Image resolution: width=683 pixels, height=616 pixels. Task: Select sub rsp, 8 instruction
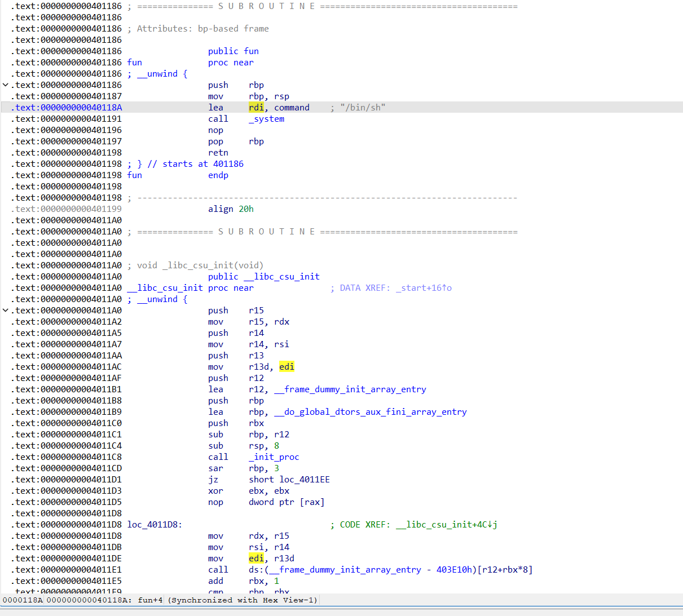point(244,446)
